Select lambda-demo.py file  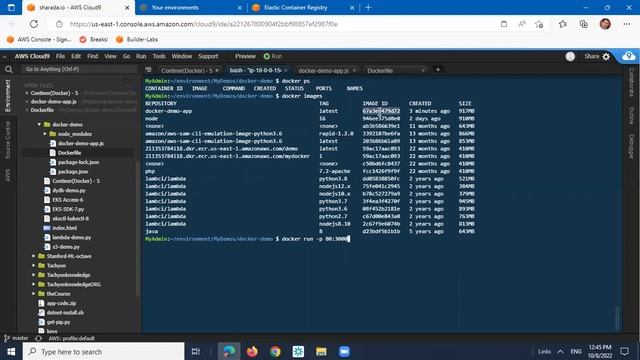coord(71,237)
